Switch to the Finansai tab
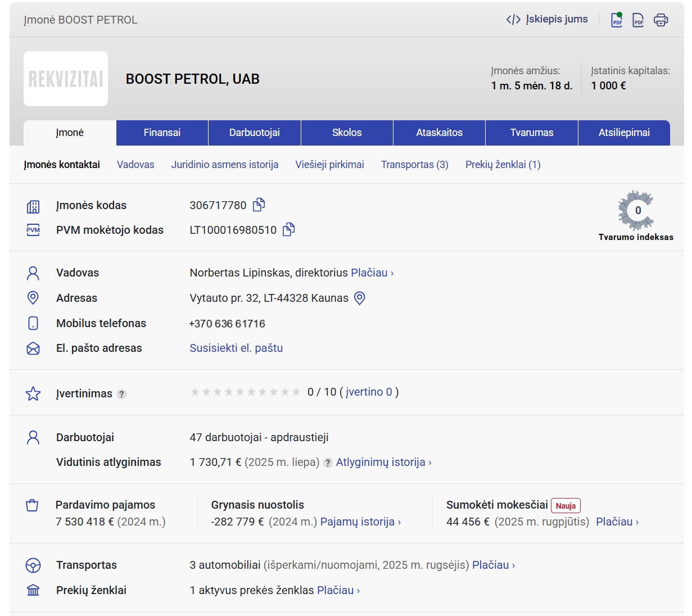This screenshot has width=692, height=616. pyautogui.click(x=162, y=133)
